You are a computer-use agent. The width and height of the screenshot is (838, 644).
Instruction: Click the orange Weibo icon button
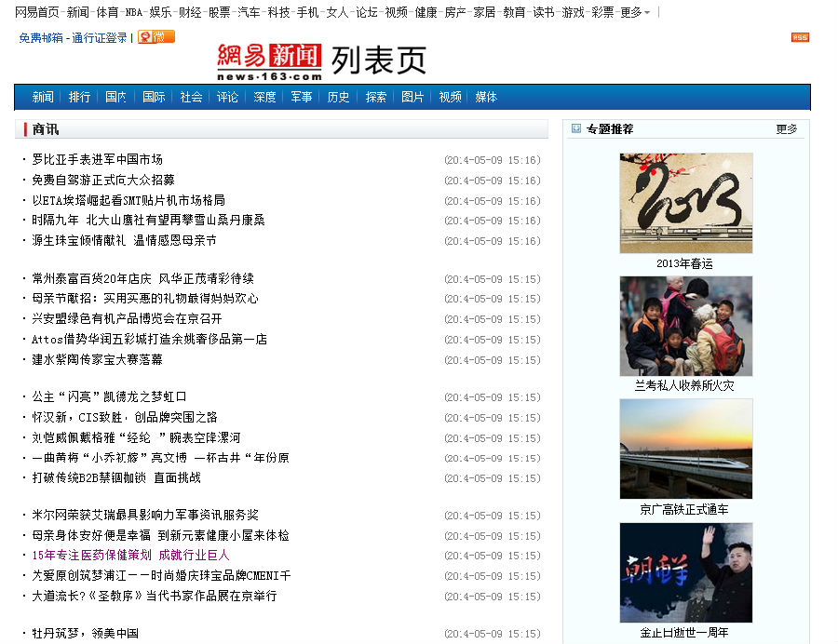pyautogui.click(x=156, y=37)
